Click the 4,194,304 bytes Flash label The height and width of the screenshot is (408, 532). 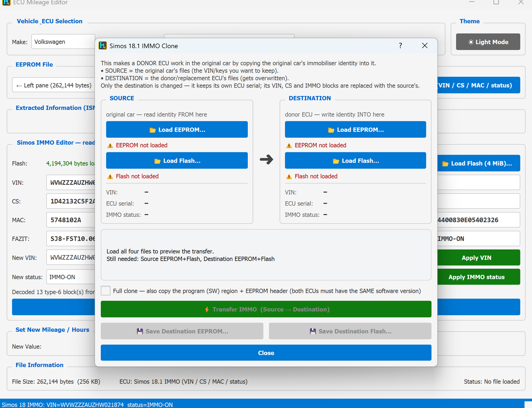70,163
